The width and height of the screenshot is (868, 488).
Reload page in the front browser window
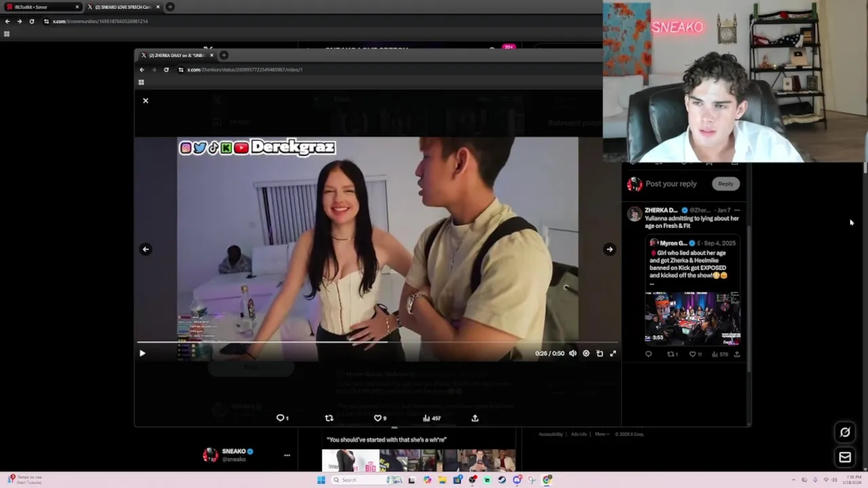(x=166, y=70)
